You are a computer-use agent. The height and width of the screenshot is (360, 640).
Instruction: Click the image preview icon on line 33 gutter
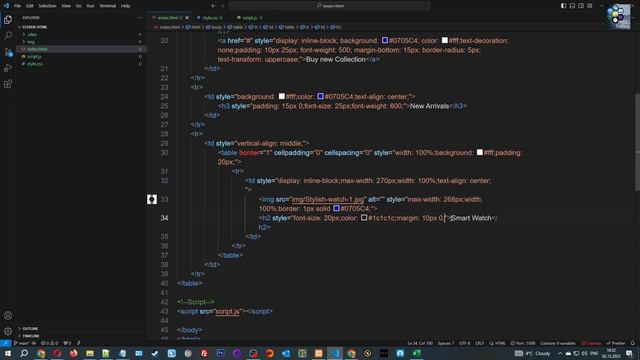click(152, 199)
